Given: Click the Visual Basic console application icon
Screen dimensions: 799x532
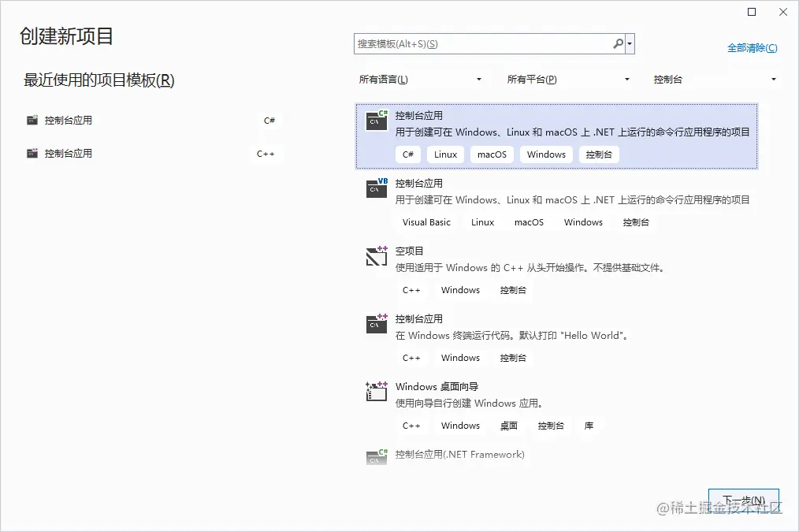Looking at the screenshot, I should coord(376,188).
